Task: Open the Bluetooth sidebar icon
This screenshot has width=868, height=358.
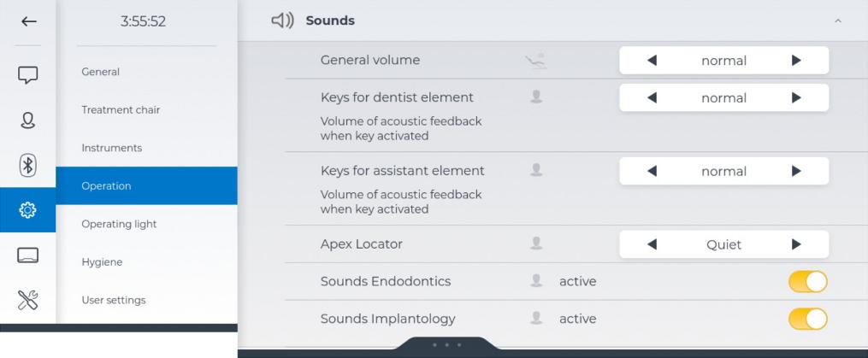Action: pos(28,166)
